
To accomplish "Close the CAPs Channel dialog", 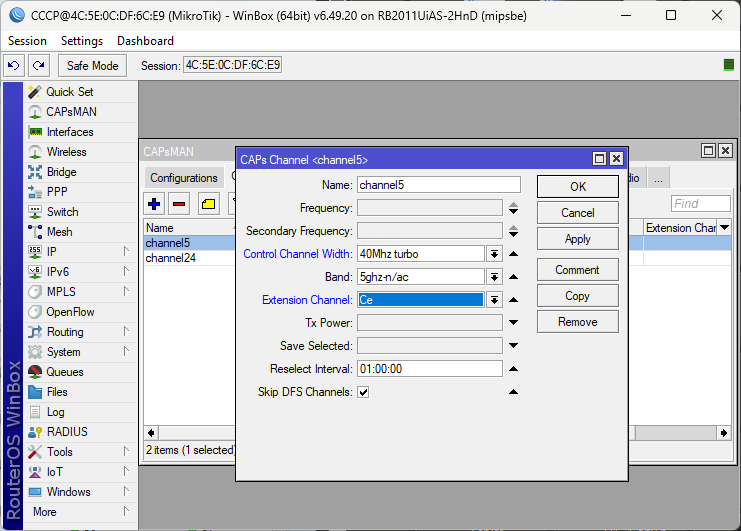I will [616, 159].
